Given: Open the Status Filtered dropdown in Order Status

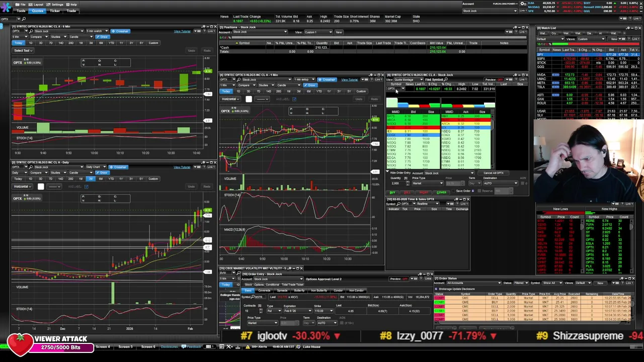Looking at the screenshot, I should tap(521, 283).
